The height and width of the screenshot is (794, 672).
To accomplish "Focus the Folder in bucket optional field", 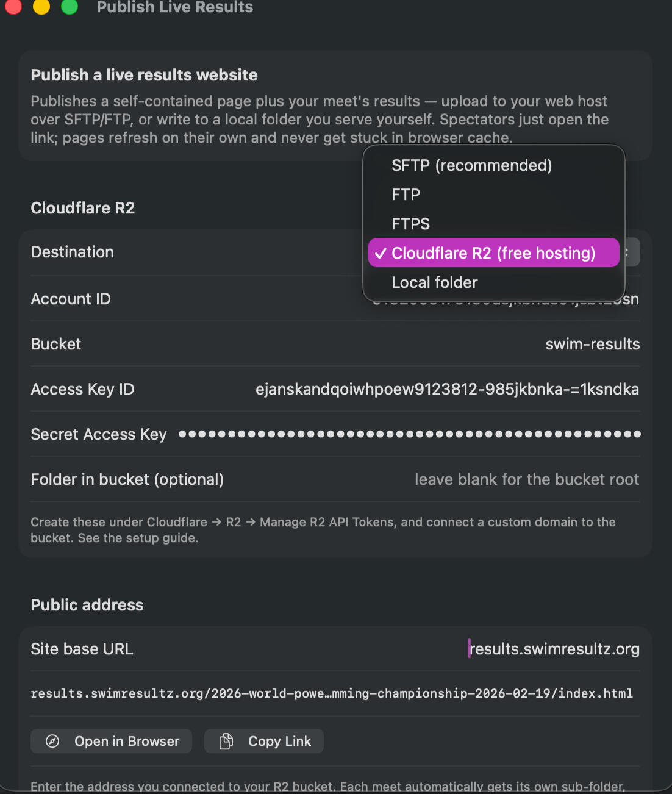I will click(x=527, y=479).
